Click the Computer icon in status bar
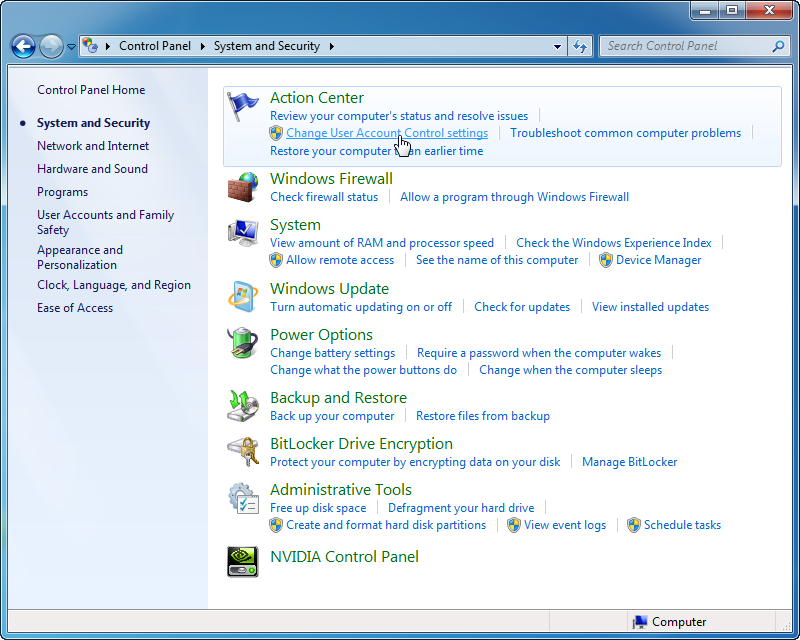Image resolution: width=800 pixels, height=640 pixels. (640, 622)
